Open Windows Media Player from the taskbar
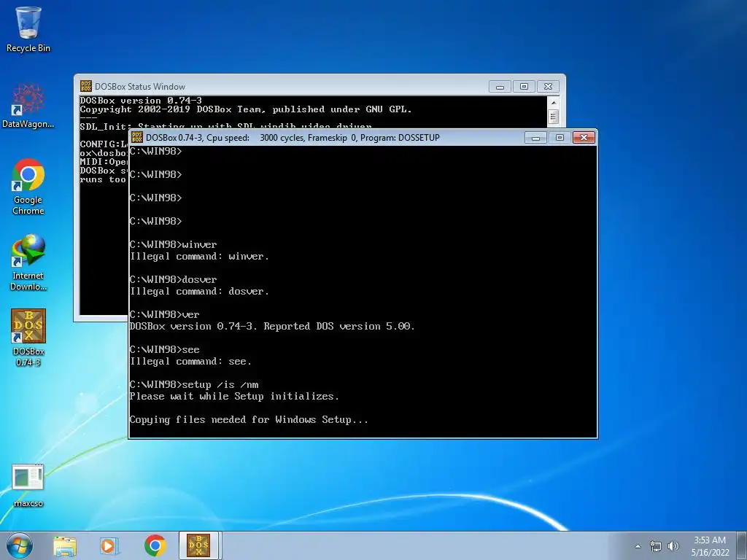Screen dimensions: 747x560 point(109,545)
